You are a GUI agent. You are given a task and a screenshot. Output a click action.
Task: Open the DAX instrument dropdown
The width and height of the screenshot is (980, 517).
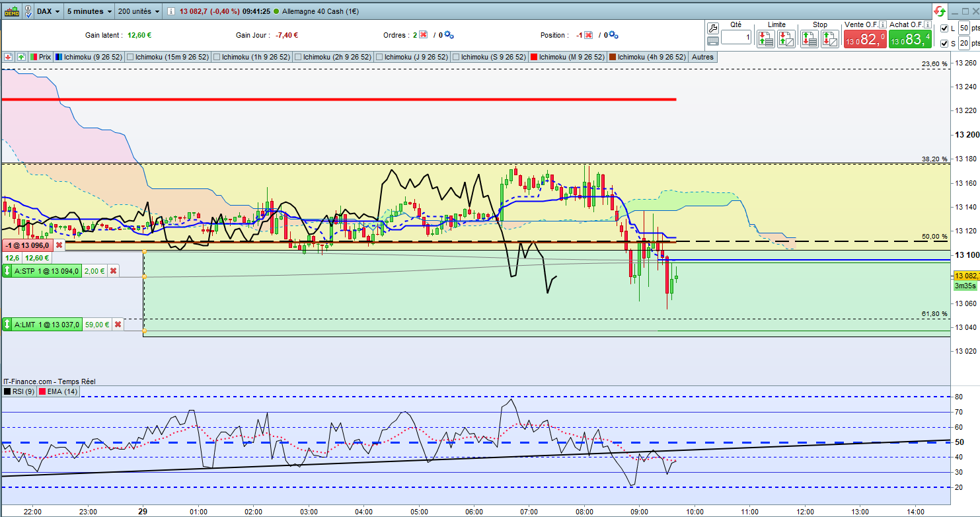[x=48, y=11]
